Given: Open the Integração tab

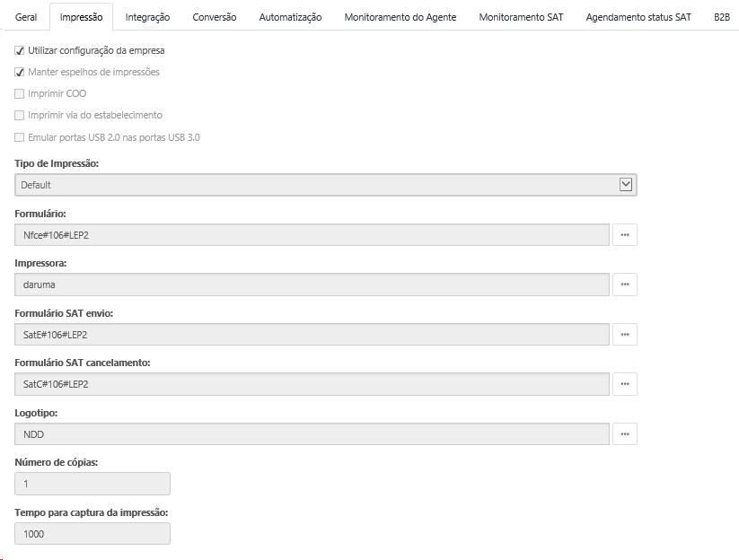Looking at the screenshot, I should pyautogui.click(x=147, y=17).
